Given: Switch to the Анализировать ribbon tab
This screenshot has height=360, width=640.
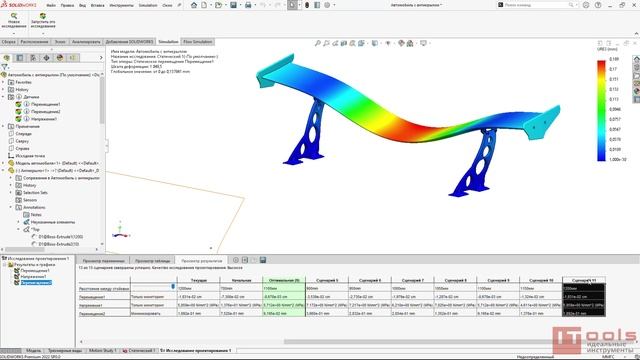Looking at the screenshot, I should 86,42.
